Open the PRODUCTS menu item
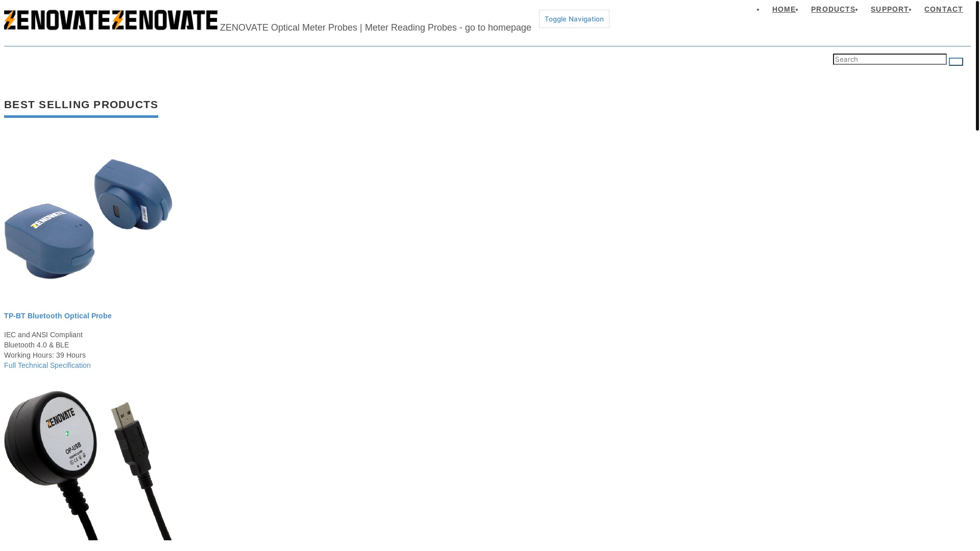The height and width of the screenshot is (551, 980). (x=833, y=9)
